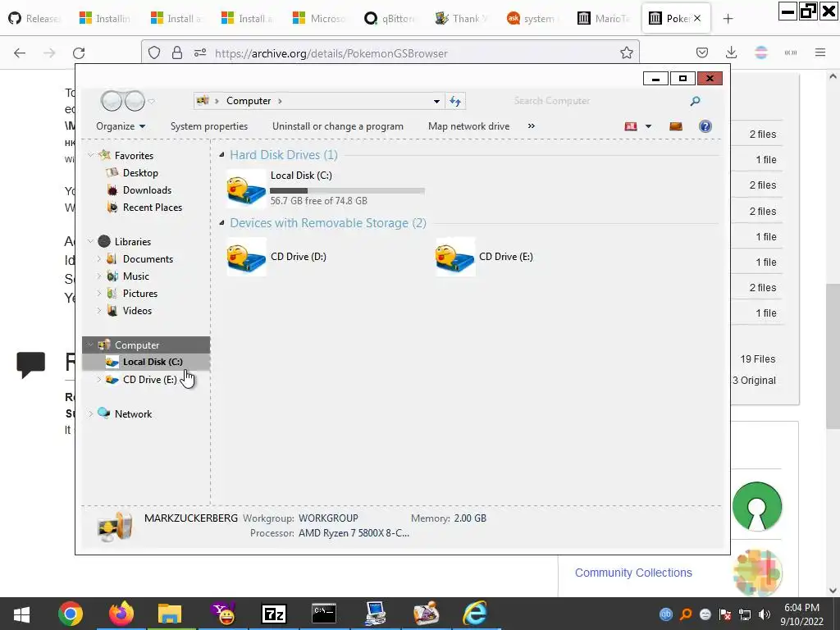Select Videos library
The height and width of the screenshot is (630, 840).
point(137,311)
